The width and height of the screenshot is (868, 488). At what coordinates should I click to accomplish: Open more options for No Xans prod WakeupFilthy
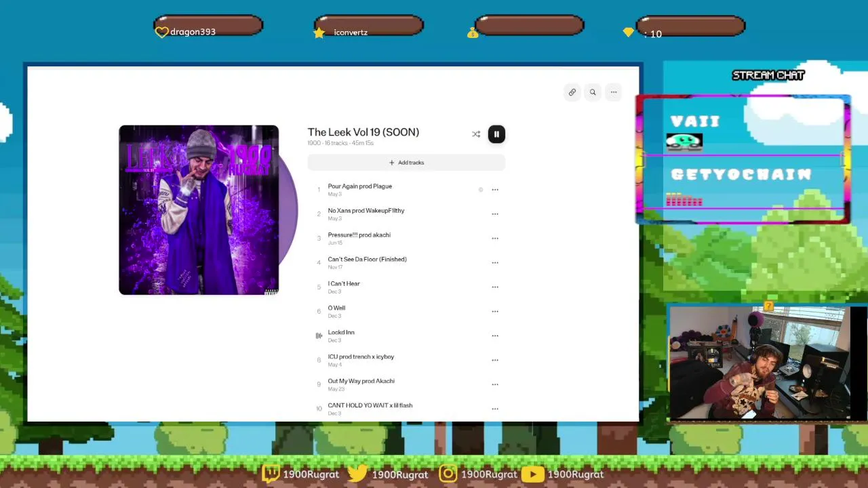tap(495, 214)
